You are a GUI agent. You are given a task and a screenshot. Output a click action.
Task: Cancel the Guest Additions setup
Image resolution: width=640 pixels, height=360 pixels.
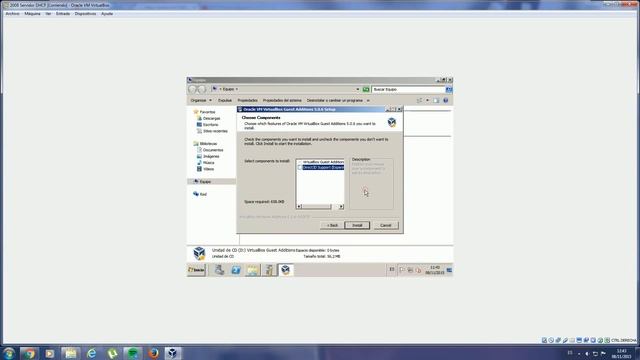click(x=386, y=225)
